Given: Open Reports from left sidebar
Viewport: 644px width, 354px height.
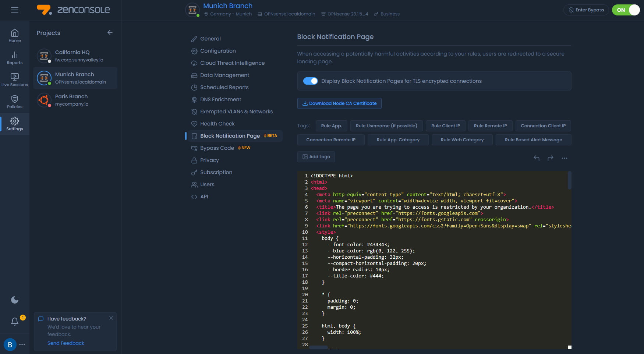Looking at the screenshot, I should [x=15, y=58].
